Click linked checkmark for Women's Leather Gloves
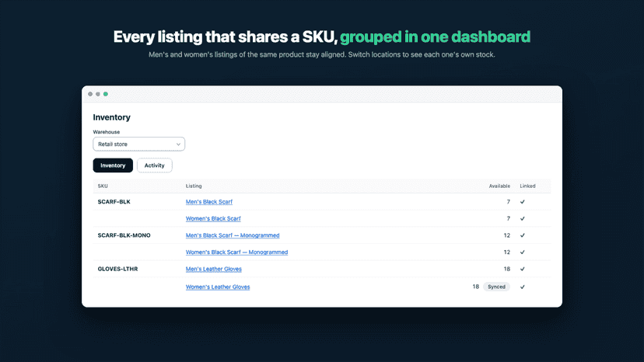This screenshot has height=362, width=644. [523, 287]
